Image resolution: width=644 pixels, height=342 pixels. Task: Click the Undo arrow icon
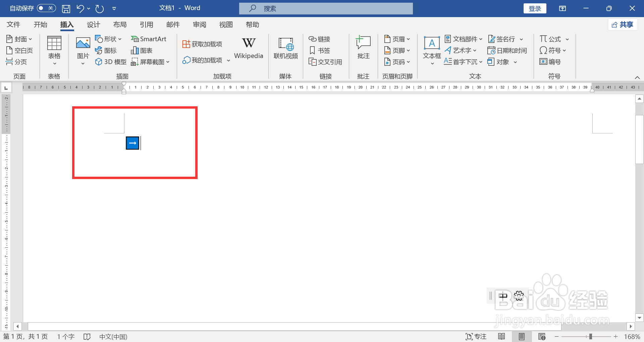pyautogui.click(x=80, y=8)
